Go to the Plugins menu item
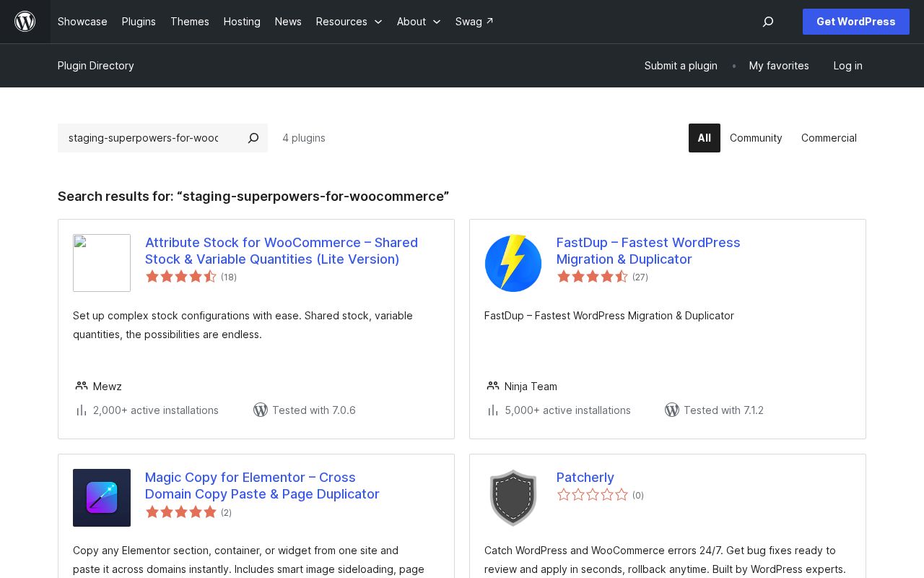This screenshot has width=924, height=578. point(139,22)
